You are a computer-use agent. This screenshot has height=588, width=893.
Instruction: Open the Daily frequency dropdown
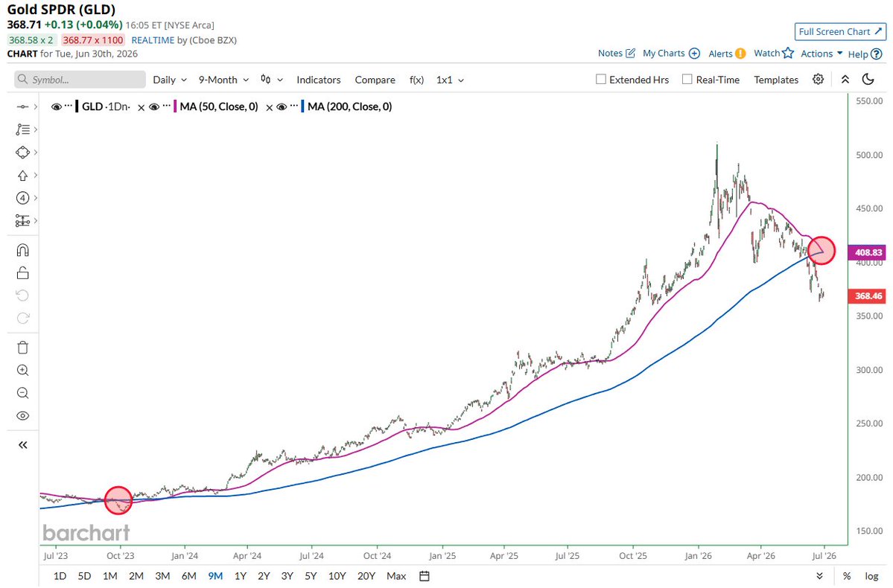[x=170, y=80]
